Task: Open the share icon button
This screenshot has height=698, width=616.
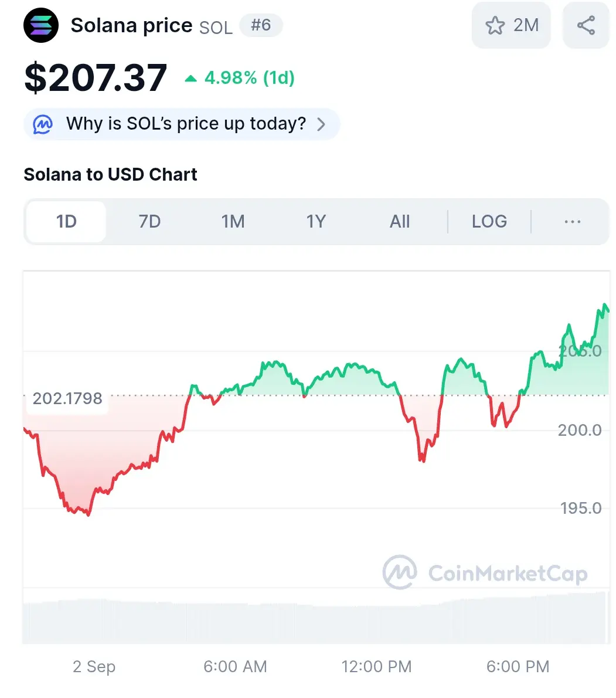Action: (x=586, y=25)
